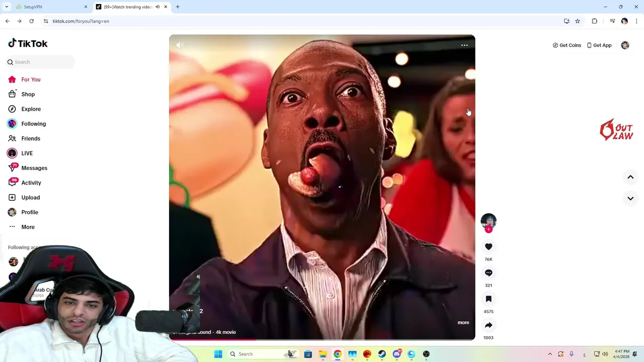Image resolution: width=644 pixels, height=362 pixels.
Task: Like the video with heart icon
Action: pos(489,246)
